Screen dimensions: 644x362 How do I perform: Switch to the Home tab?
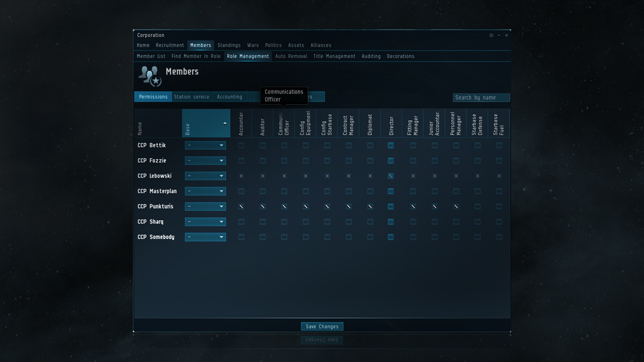click(x=143, y=45)
